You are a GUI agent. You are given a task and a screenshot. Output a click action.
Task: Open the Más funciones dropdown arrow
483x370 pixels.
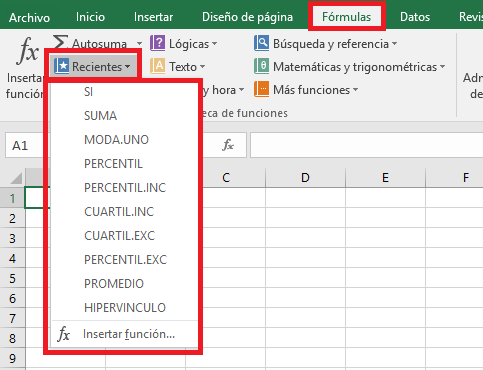pyautogui.click(x=355, y=90)
